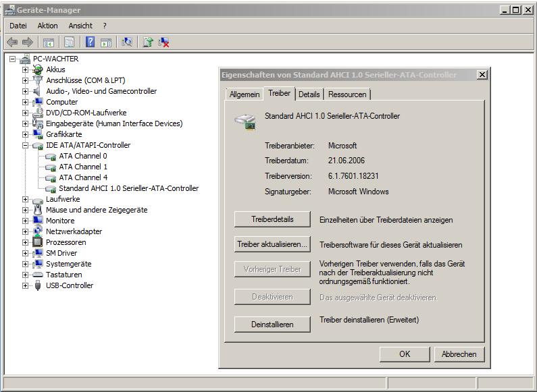
Task: Select the Treiberversion value 6.1.7601.18231
Action: pos(353,176)
